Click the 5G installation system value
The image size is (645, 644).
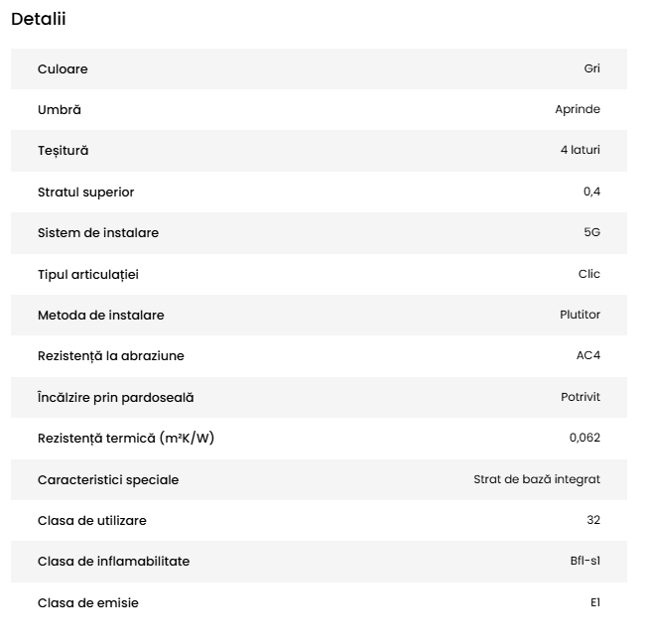[x=591, y=233]
